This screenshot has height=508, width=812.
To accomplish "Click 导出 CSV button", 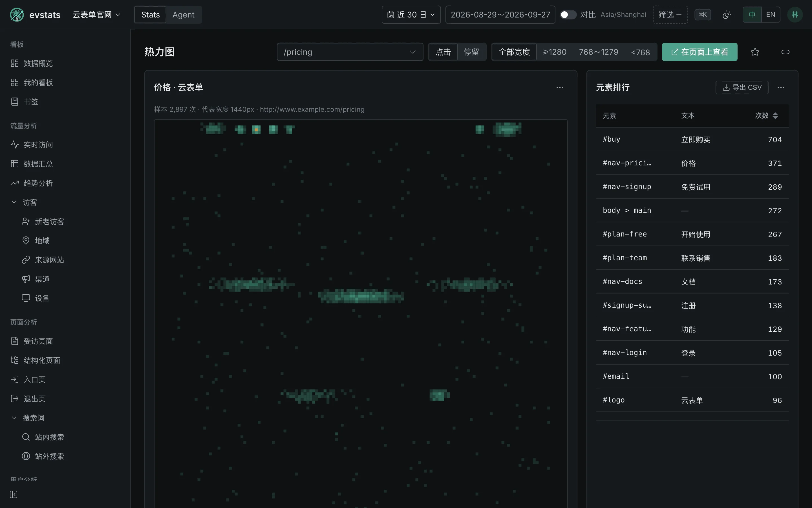I will (x=742, y=87).
